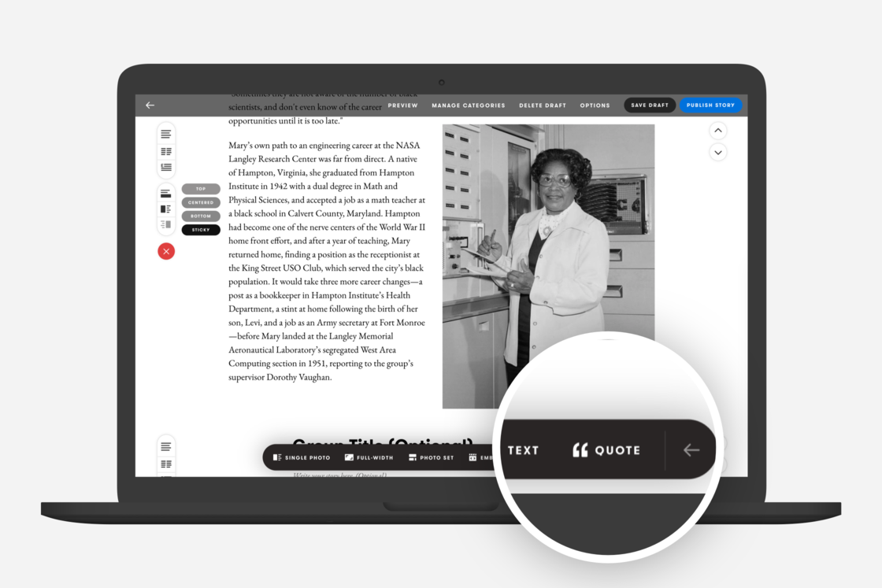882x588 pixels.
Task: Click the Save Draft button
Action: tap(650, 105)
